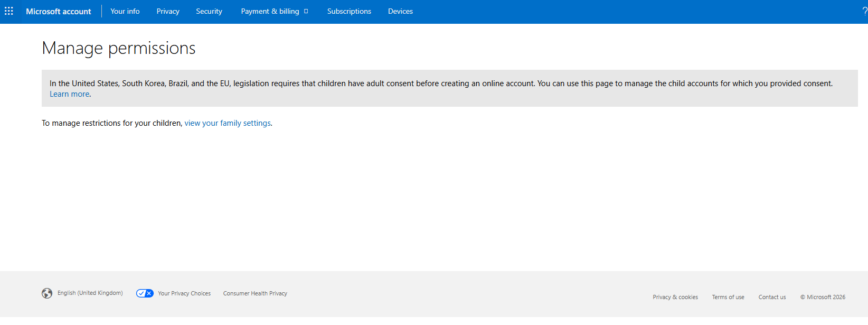Open the Security tab
Viewport: 868px width, 325px height.
tap(209, 11)
